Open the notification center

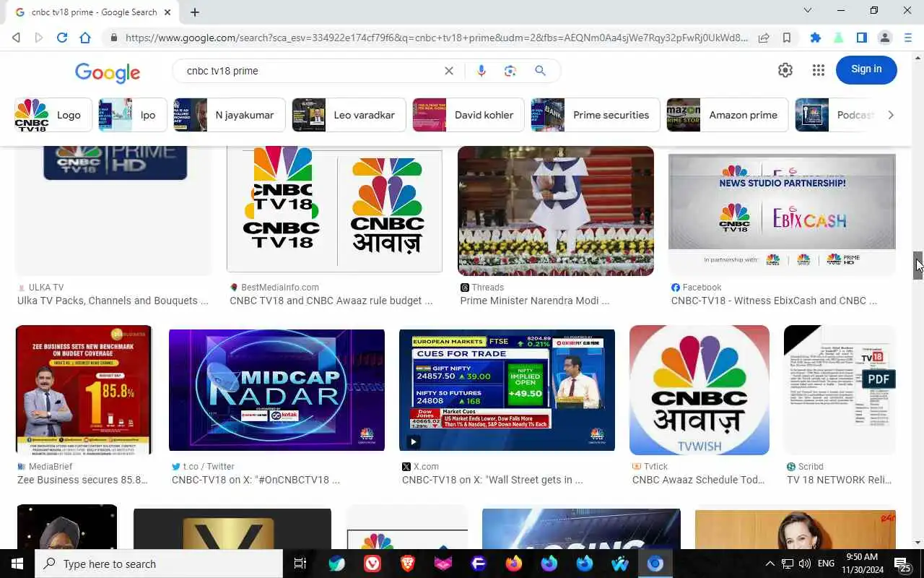(902, 564)
